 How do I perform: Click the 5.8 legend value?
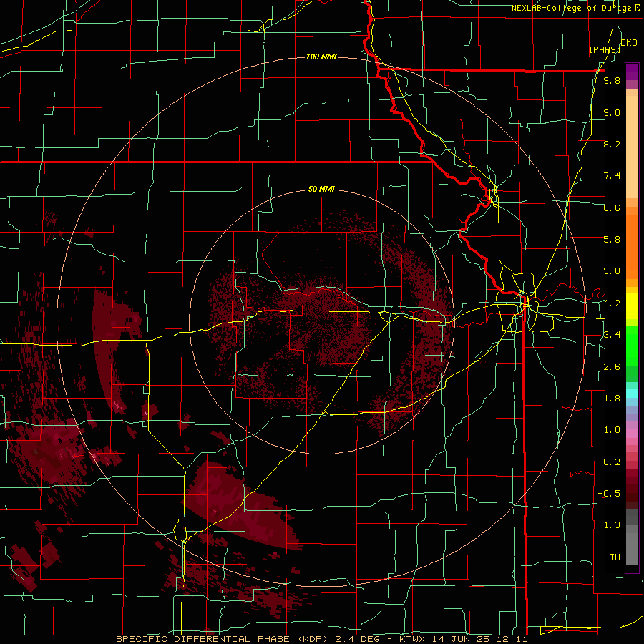click(x=612, y=240)
